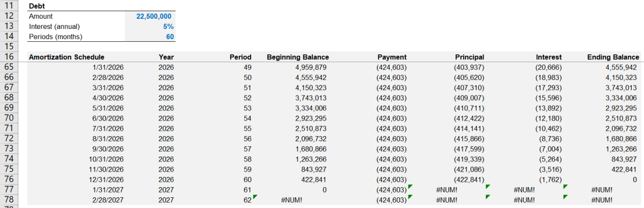Viewport: 644px width, 208px height.
Task: Click the Interest column header
Action: (x=548, y=57)
